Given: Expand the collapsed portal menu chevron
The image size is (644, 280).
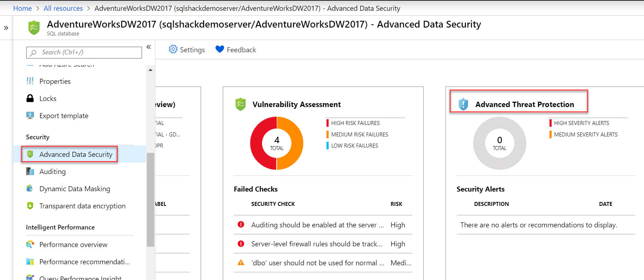Looking at the screenshot, I should click(x=6, y=28).
